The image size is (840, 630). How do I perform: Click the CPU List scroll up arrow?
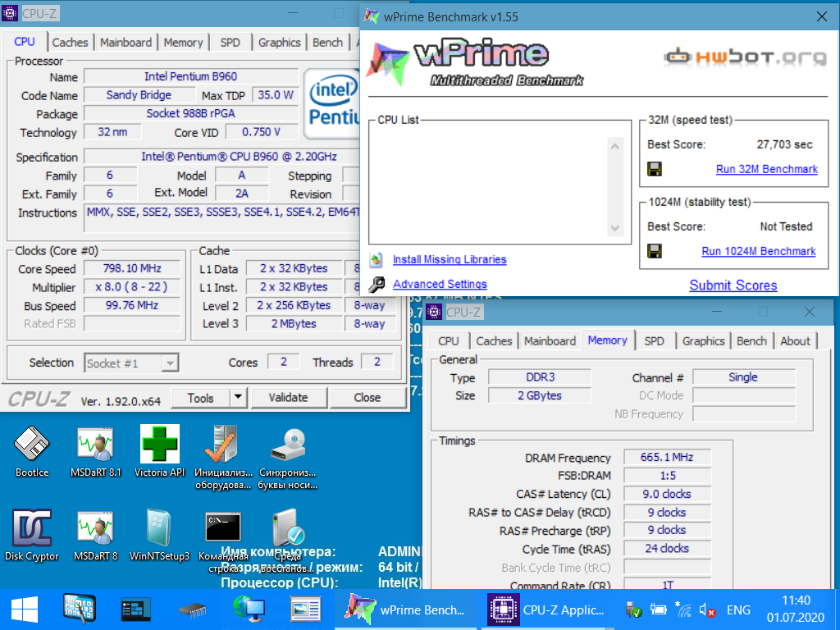[x=615, y=146]
